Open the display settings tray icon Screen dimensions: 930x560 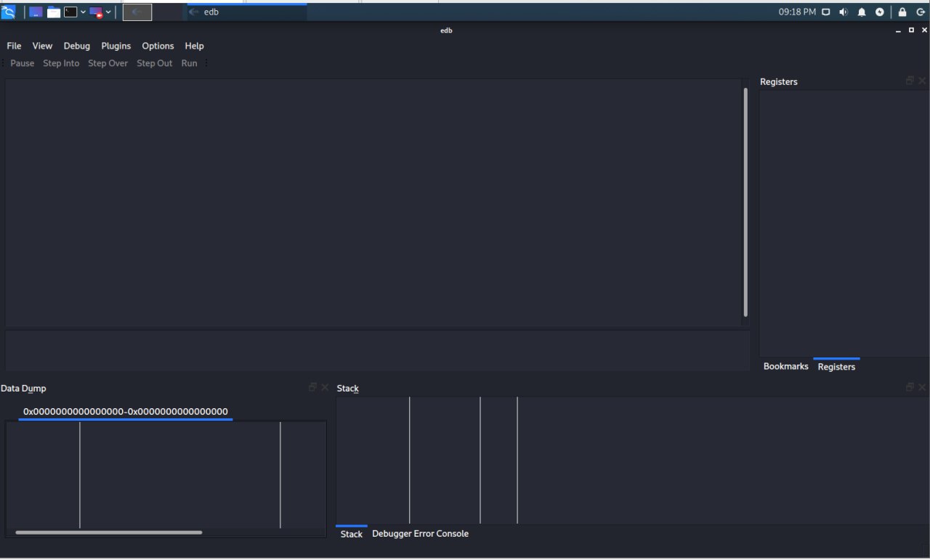pos(826,12)
